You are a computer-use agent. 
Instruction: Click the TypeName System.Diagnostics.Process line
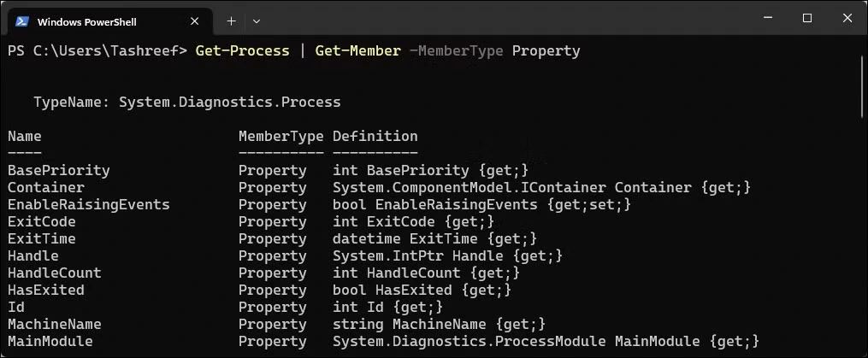[x=187, y=103]
